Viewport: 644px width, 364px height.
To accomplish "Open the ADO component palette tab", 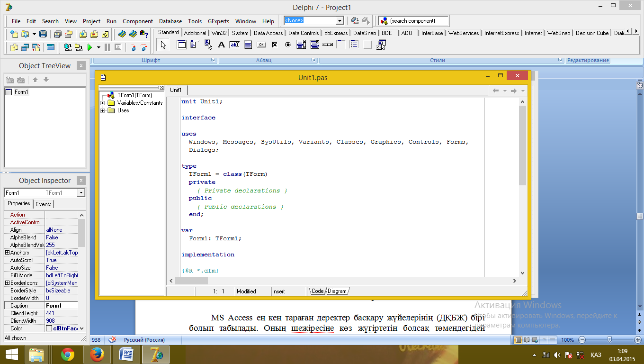I will tap(407, 33).
